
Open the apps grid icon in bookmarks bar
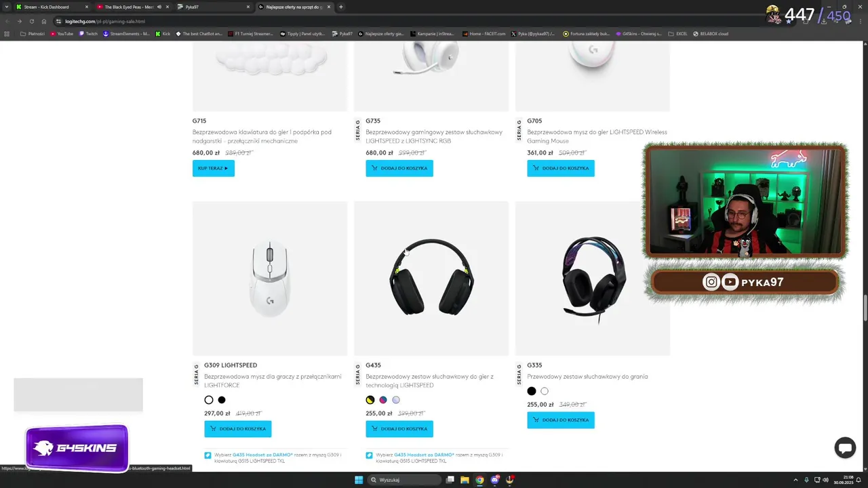pyautogui.click(x=7, y=33)
